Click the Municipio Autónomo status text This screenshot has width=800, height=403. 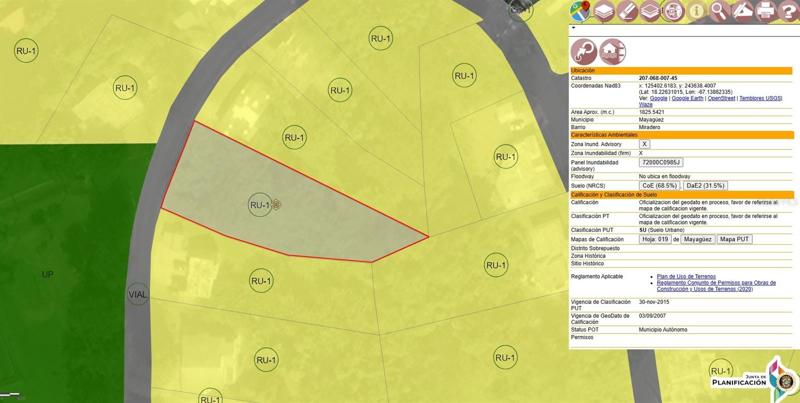(x=663, y=330)
